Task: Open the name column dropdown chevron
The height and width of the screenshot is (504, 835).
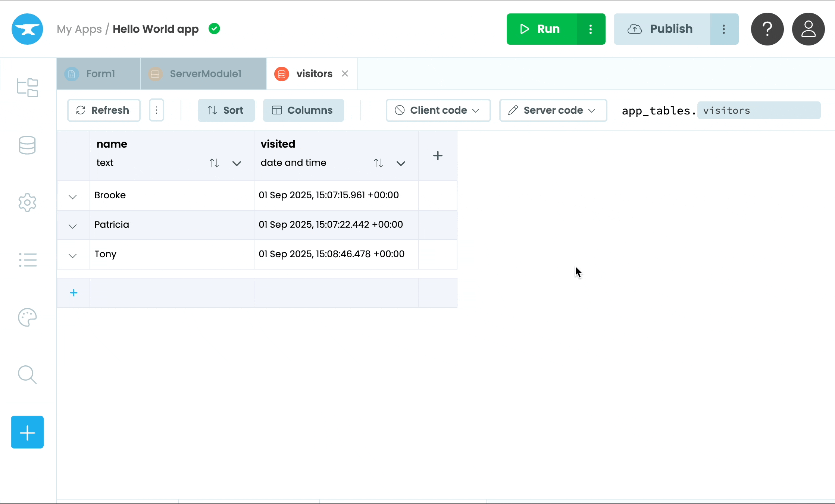Action: (237, 163)
